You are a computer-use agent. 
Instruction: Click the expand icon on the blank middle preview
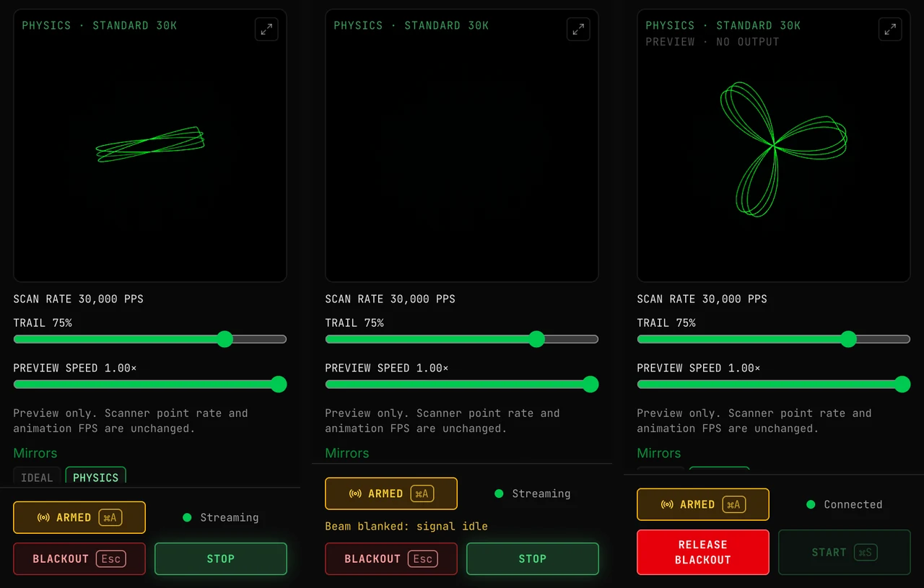(x=578, y=29)
